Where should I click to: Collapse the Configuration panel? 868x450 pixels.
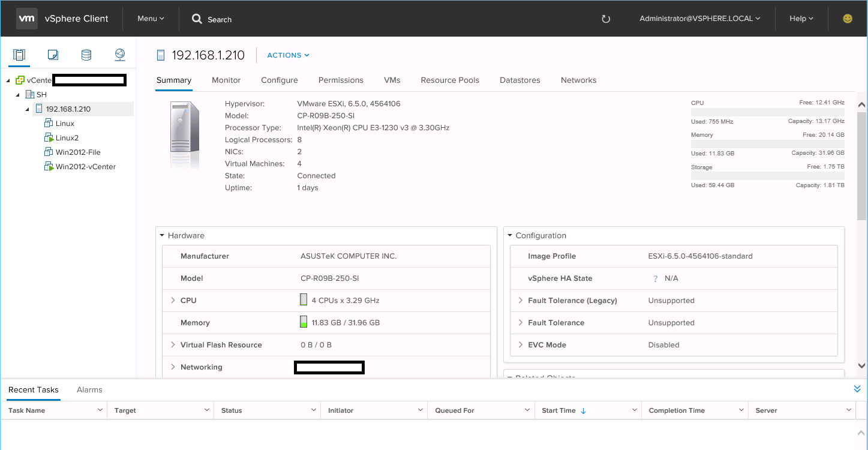click(x=510, y=236)
